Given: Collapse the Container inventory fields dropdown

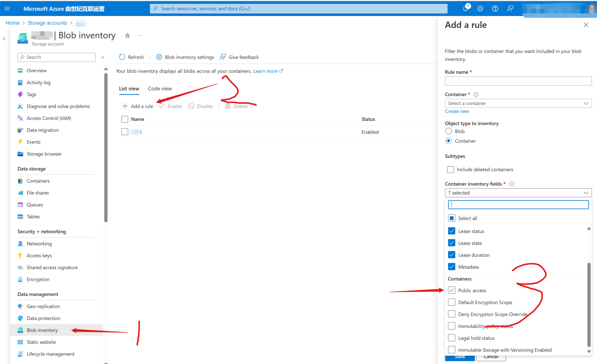Looking at the screenshot, I should coord(518,193).
